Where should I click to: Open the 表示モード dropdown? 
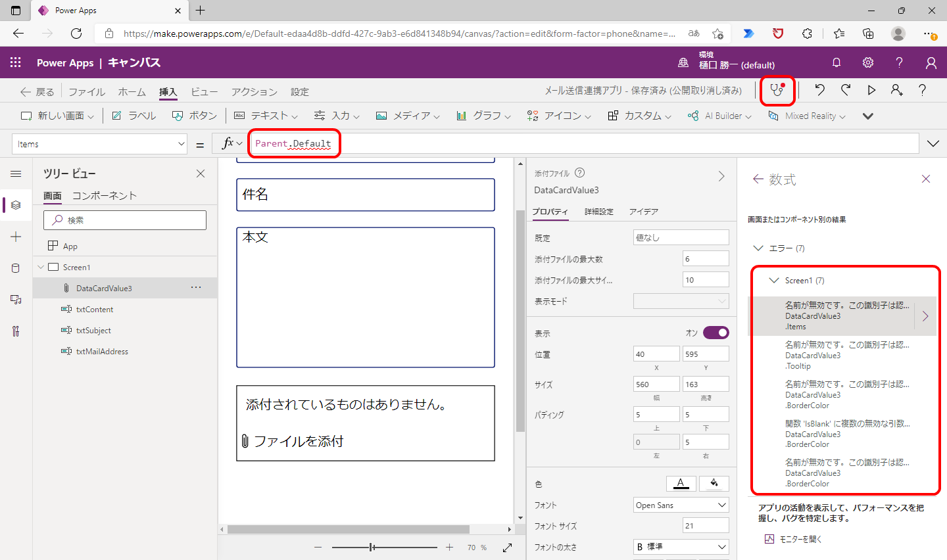tap(681, 301)
